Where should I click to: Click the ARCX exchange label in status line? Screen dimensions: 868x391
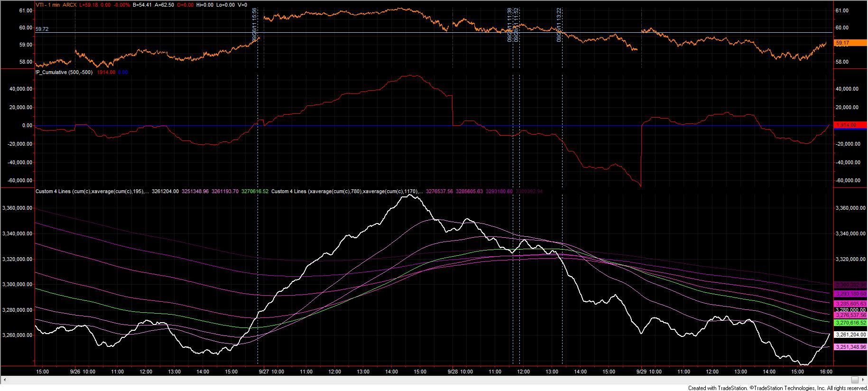[70, 5]
